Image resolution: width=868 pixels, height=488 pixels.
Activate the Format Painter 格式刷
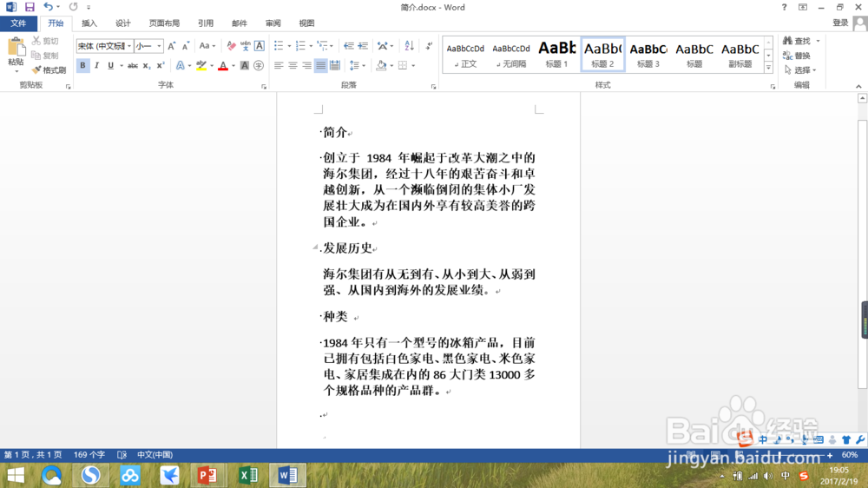point(49,69)
